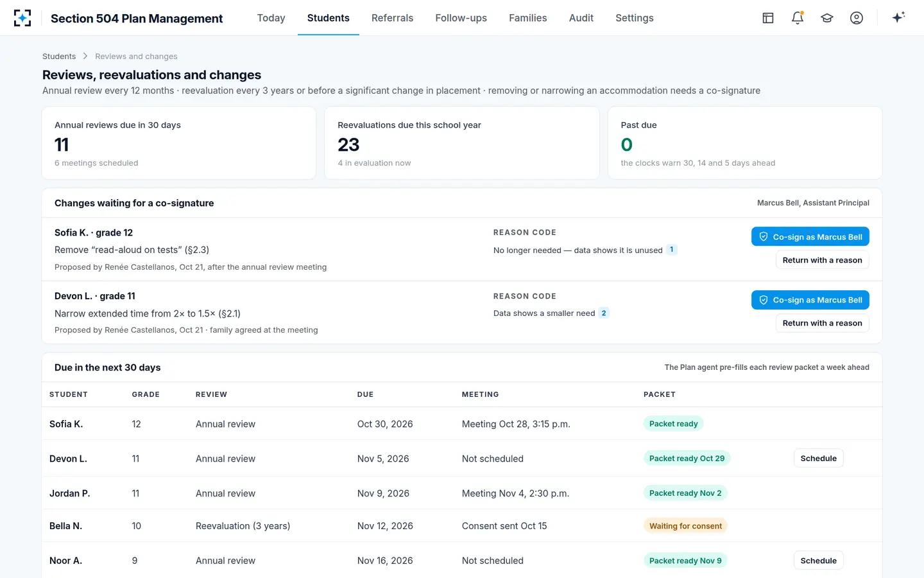Co-sign Devon L.'s change as Marcus Bell
Screen dimensions: 924x578
(x=810, y=300)
